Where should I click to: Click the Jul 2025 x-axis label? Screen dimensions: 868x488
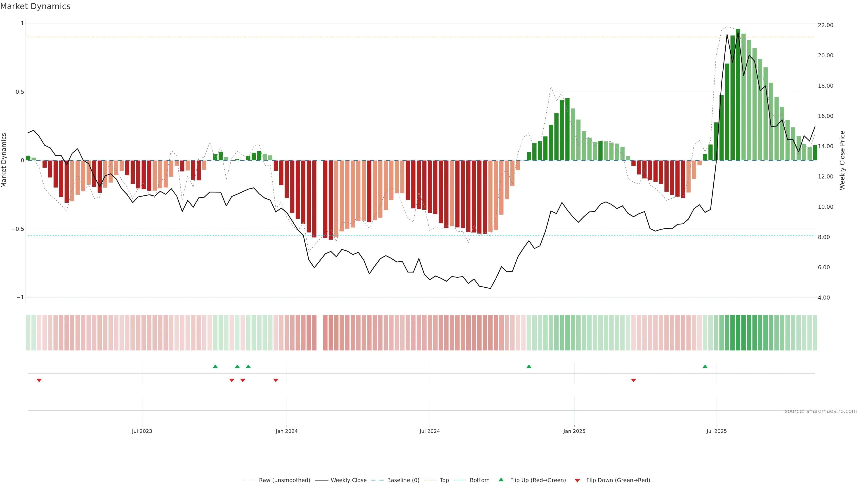coord(716,431)
